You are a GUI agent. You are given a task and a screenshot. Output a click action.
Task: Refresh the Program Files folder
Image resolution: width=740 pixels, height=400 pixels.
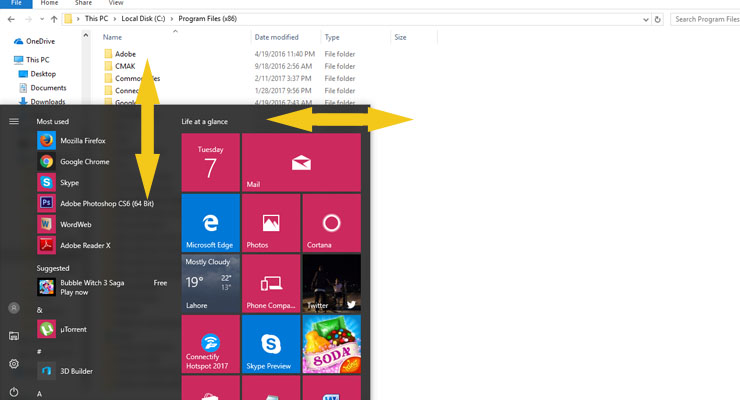coord(657,19)
